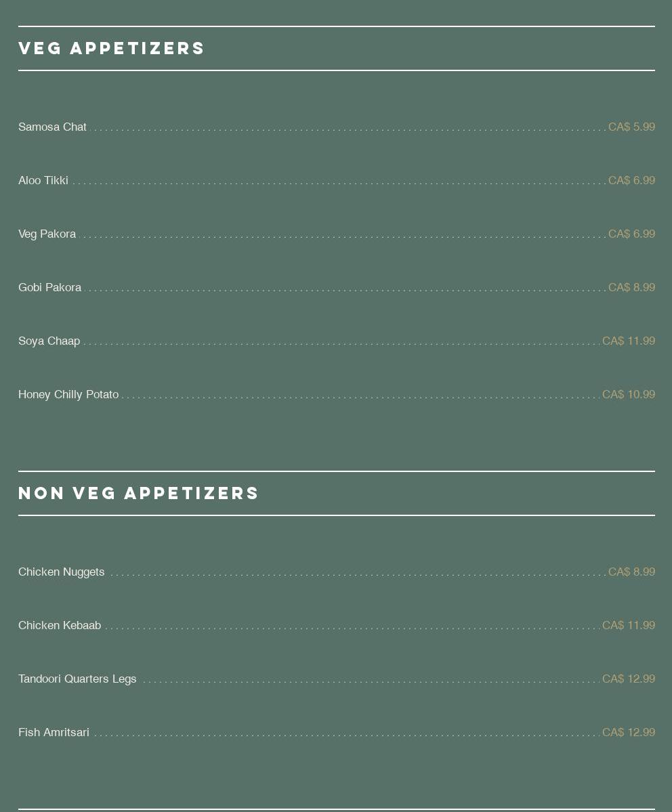Click the Non Veg Appetizers heading
The height and width of the screenshot is (812, 672).
(139, 494)
